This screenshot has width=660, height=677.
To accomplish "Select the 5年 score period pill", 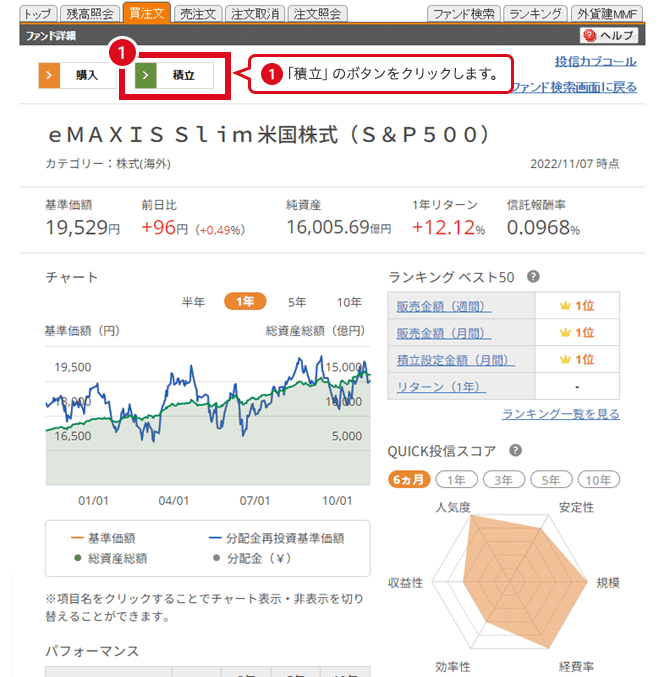I will click(551, 479).
